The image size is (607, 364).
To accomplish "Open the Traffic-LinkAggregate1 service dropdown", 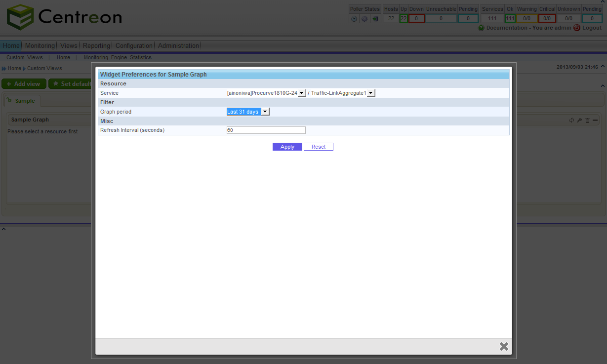I will 370,92.
